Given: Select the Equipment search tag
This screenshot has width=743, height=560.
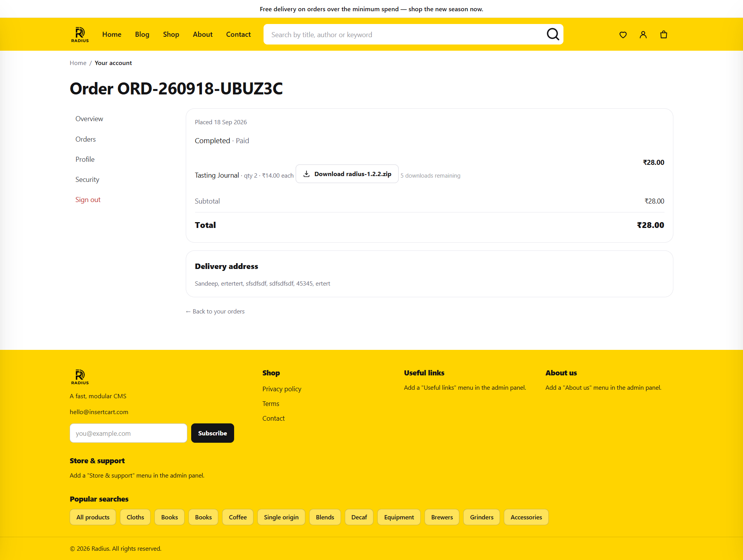Looking at the screenshot, I should coord(399,517).
